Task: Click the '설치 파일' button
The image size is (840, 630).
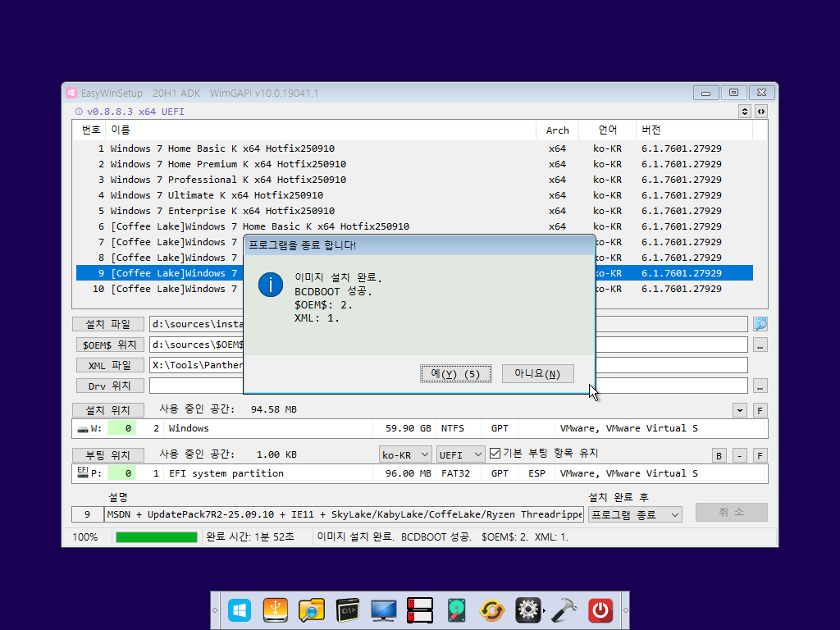Action: (x=108, y=324)
